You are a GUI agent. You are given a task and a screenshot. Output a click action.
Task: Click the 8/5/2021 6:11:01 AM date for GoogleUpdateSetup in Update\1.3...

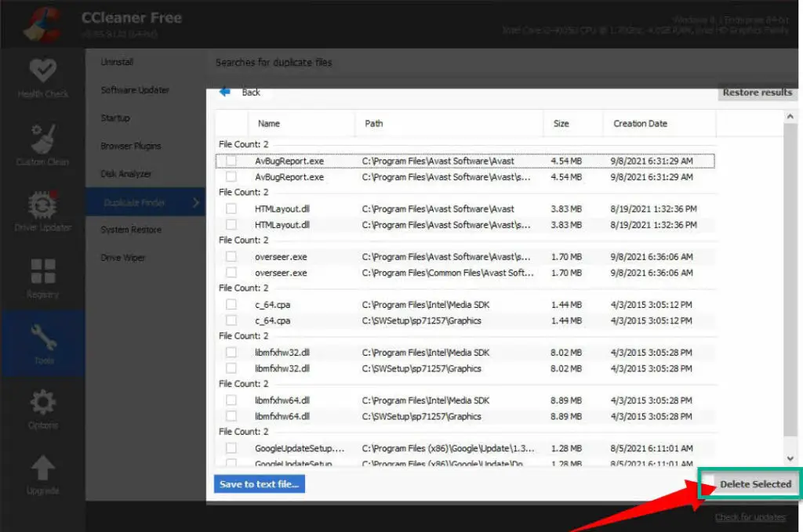(x=652, y=448)
